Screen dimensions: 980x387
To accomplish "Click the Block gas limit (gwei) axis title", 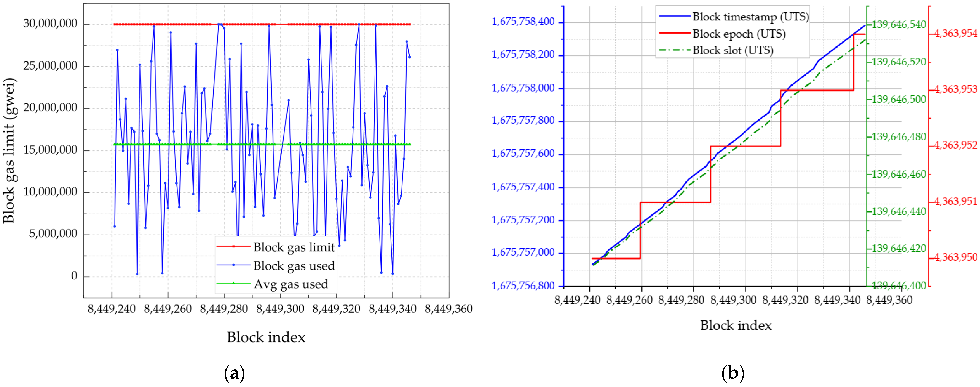I will [x=9, y=150].
